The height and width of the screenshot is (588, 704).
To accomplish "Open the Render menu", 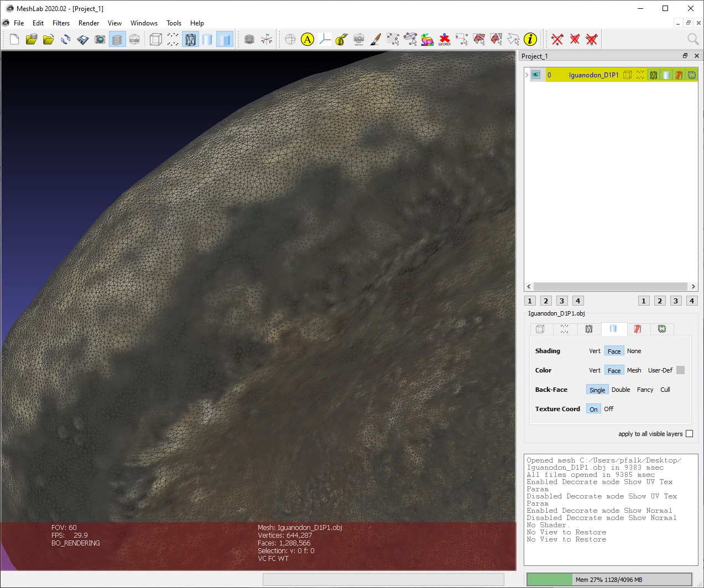I will pyautogui.click(x=88, y=23).
